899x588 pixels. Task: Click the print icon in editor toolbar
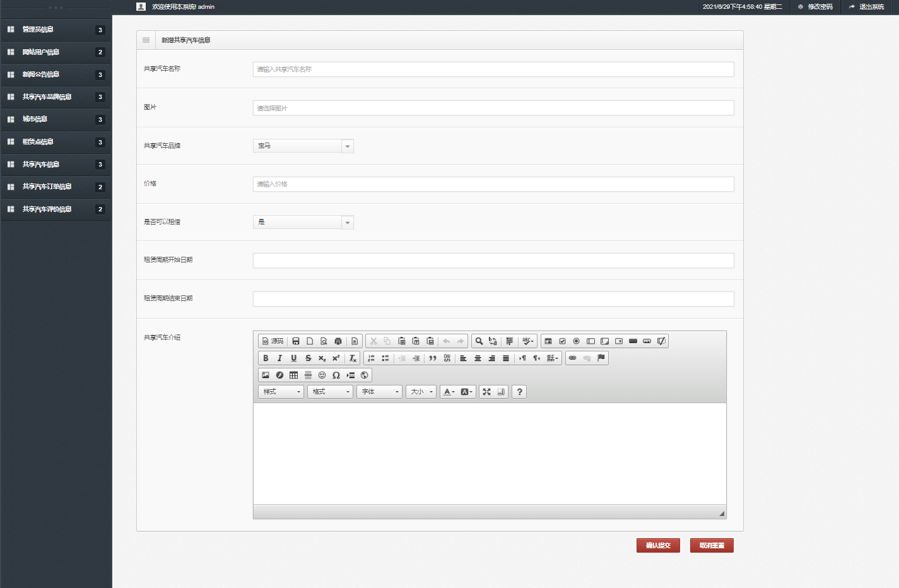[338, 341]
